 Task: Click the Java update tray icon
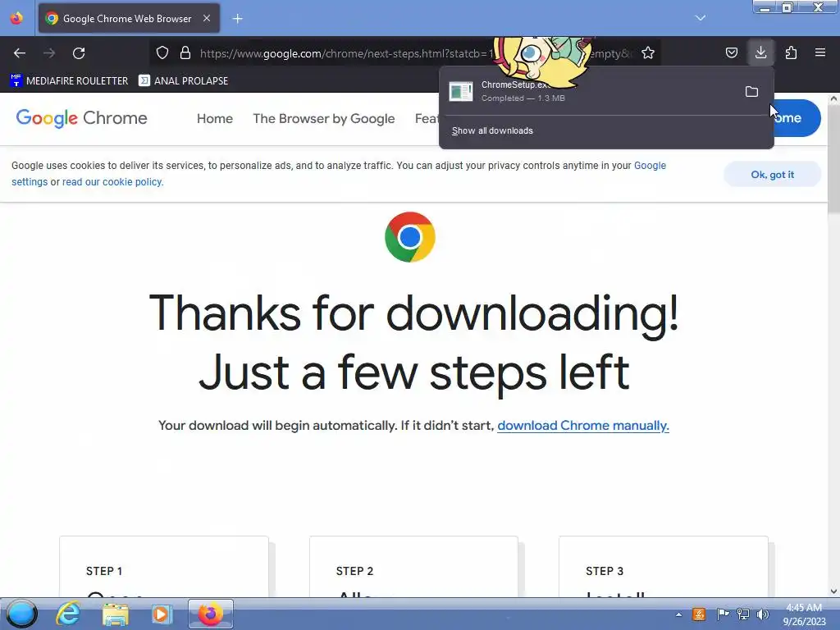click(699, 614)
